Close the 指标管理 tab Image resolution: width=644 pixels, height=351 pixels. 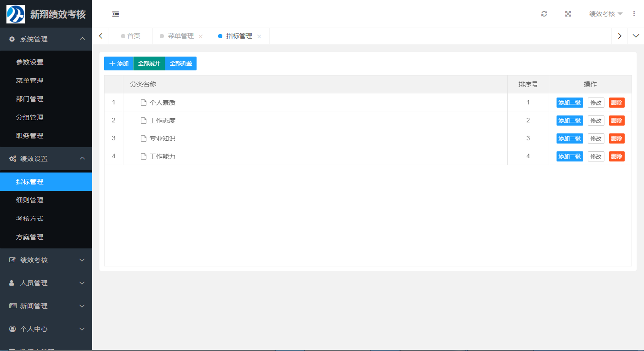[259, 36]
